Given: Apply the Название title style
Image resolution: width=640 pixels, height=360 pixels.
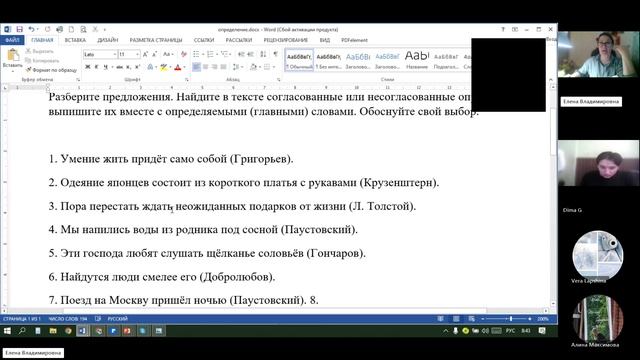Looking at the screenshot, I should (x=417, y=60).
